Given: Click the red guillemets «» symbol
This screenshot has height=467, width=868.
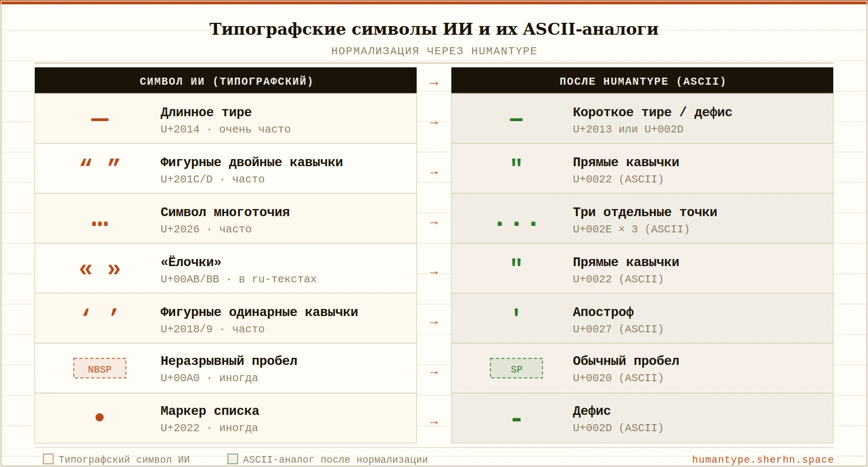Looking at the screenshot, I should (x=100, y=269).
